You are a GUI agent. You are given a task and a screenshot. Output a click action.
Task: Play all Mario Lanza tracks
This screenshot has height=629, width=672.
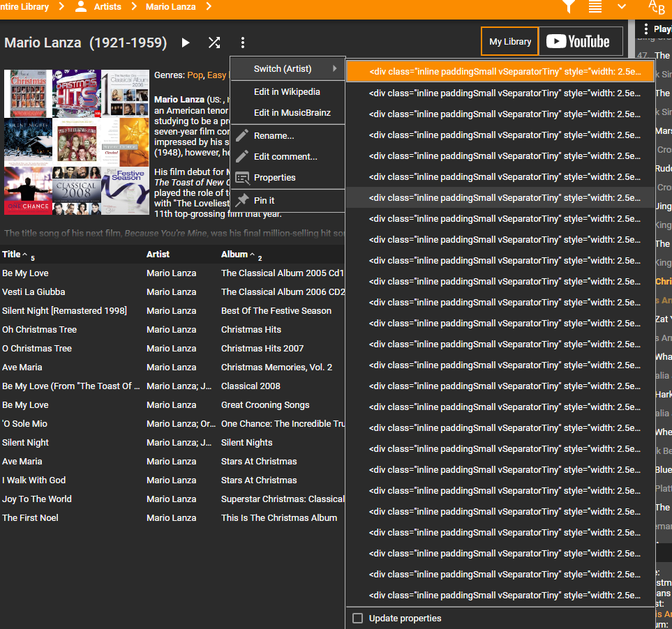pos(186,43)
